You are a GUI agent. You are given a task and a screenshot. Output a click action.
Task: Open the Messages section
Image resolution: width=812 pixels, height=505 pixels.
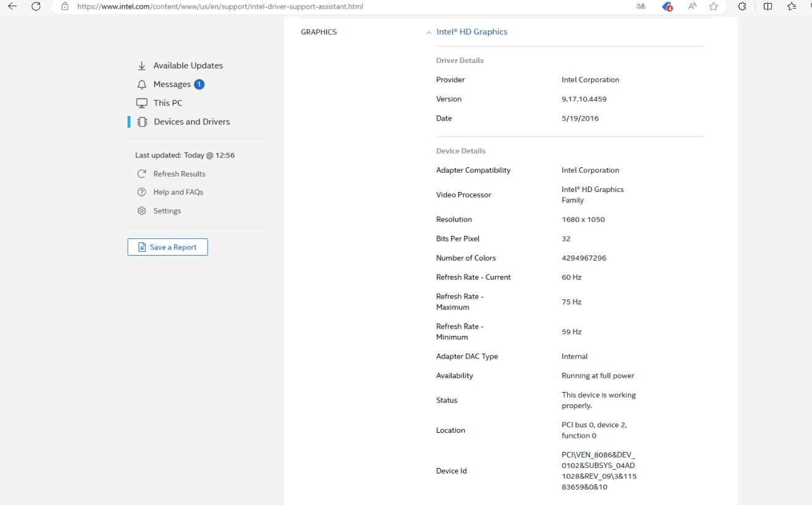coord(172,84)
